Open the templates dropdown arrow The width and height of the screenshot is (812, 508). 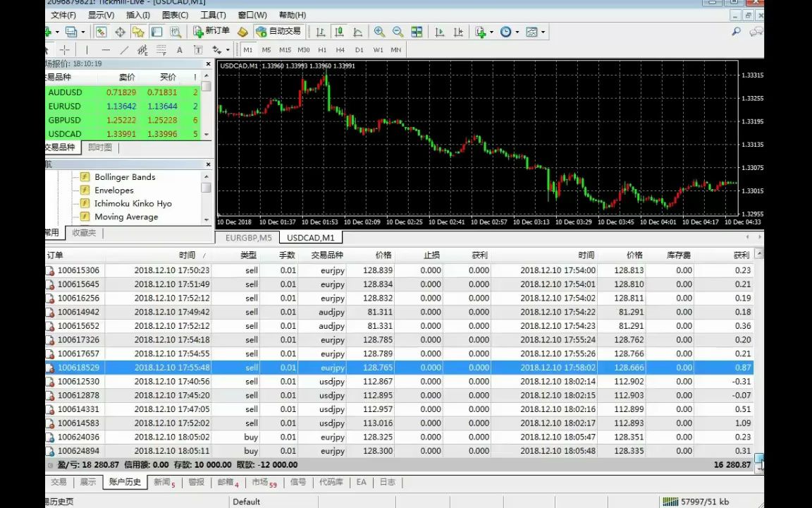click(x=543, y=32)
